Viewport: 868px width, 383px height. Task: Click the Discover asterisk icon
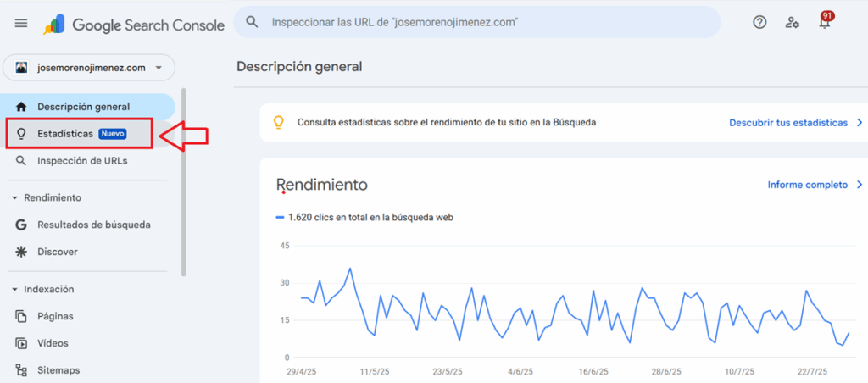(22, 252)
